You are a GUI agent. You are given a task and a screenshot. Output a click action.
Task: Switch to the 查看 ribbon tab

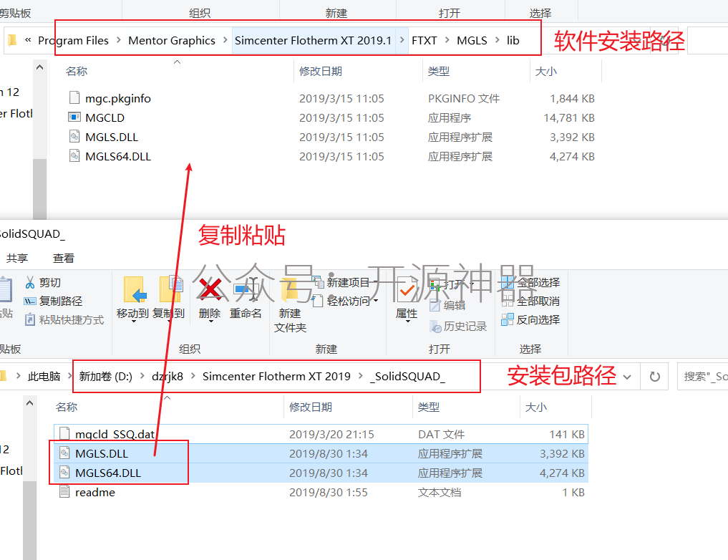tap(64, 259)
